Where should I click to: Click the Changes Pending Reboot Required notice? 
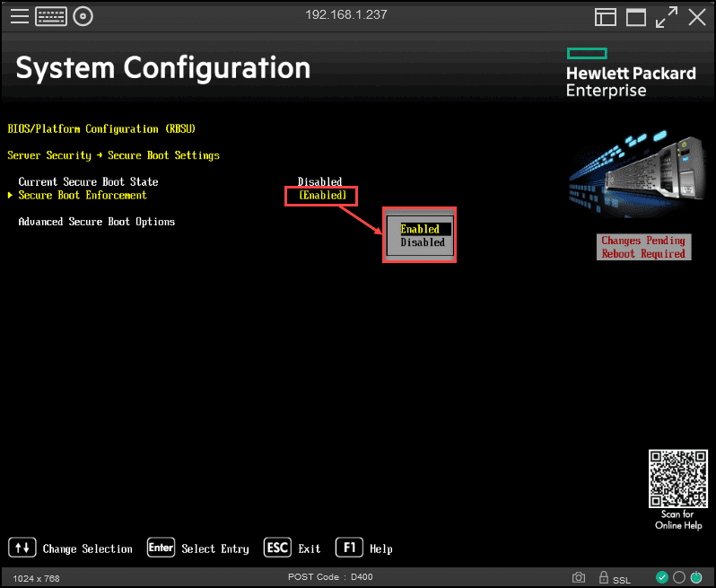pyautogui.click(x=643, y=247)
